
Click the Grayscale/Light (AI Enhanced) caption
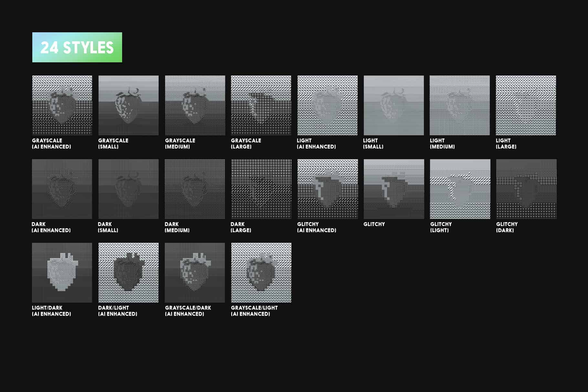coord(254,311)
